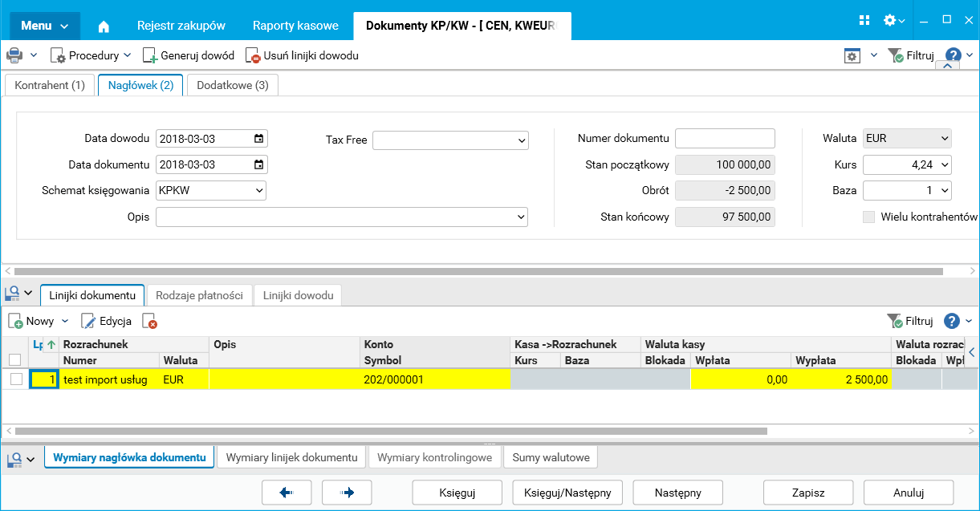This screenshot has width=980, height=511.
Task: Open calendar picker for Data dowodu
Action: click(258, 139)
